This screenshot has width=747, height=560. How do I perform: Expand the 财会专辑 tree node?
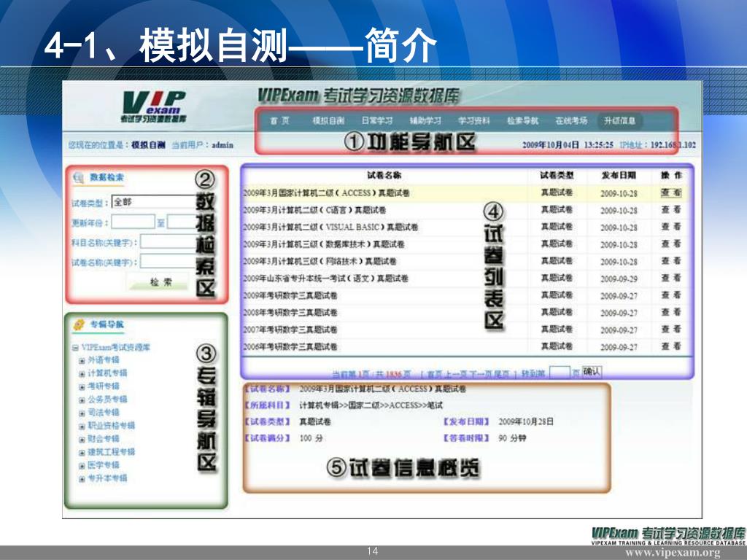pos(82,440)
